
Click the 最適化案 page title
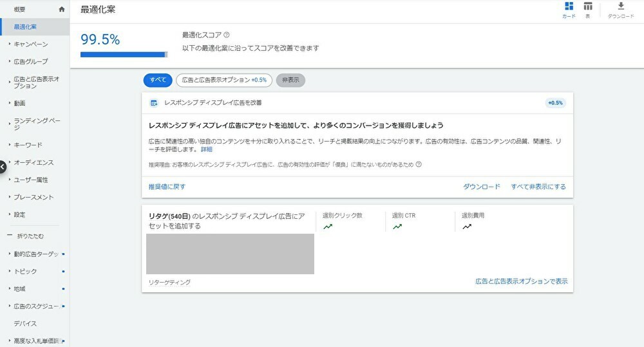[98, 10]
